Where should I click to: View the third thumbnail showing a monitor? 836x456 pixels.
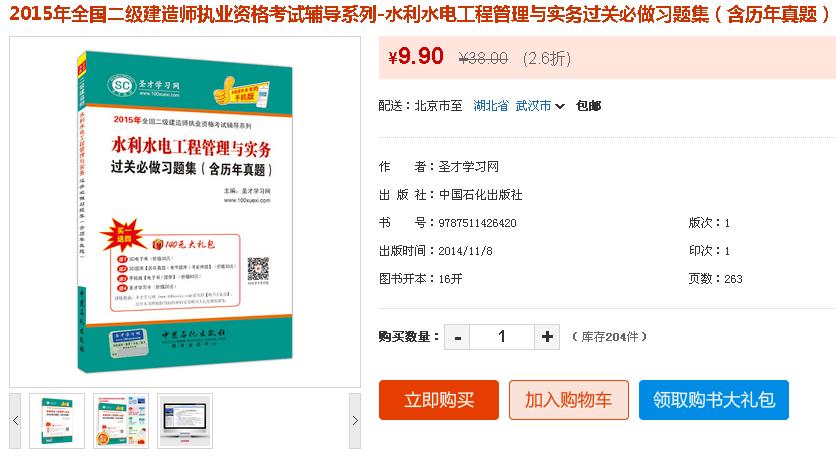pyautogui.click(x=185, y=421)
